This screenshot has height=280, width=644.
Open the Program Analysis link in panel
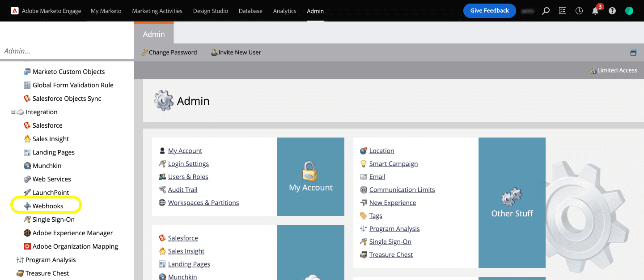pyautogui.click(x=394, y=229)
